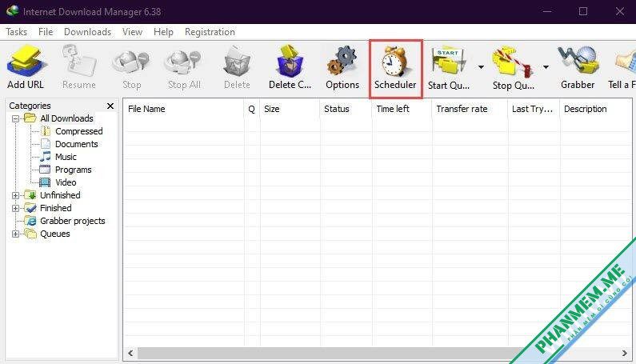Screen dimensions: 636x364
Task: Sort by Q column header
Action: pos(251,109)
